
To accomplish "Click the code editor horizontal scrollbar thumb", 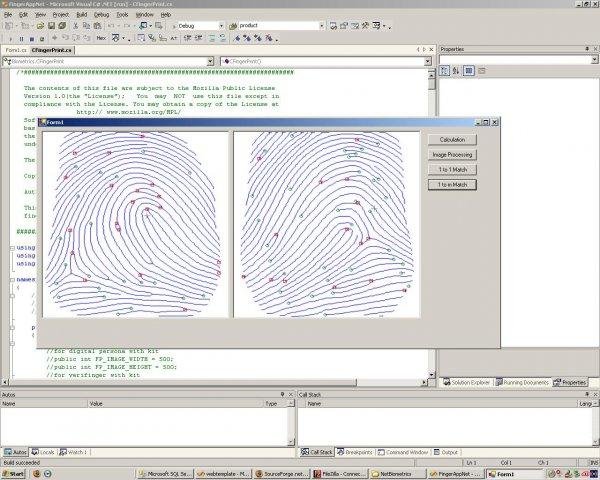I will tap(183, 382).
